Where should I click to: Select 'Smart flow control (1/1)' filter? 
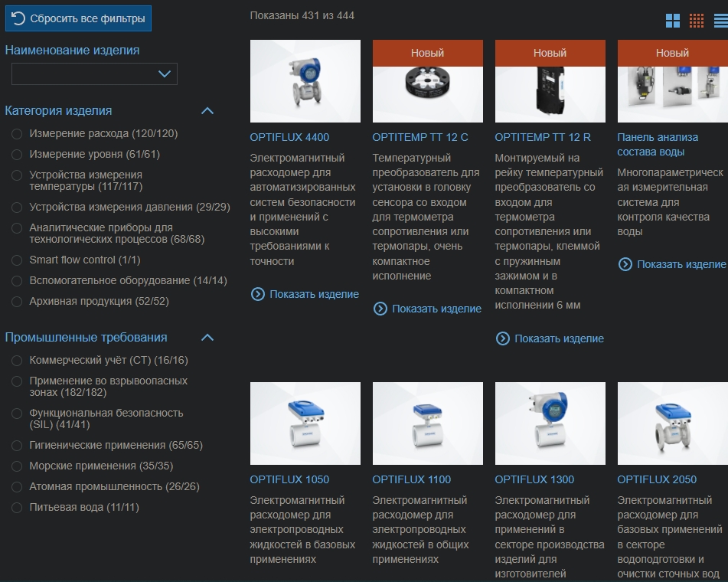[17, 260]
